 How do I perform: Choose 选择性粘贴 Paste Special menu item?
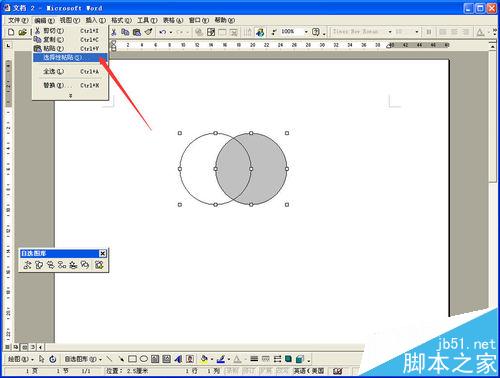coord(70,58)
